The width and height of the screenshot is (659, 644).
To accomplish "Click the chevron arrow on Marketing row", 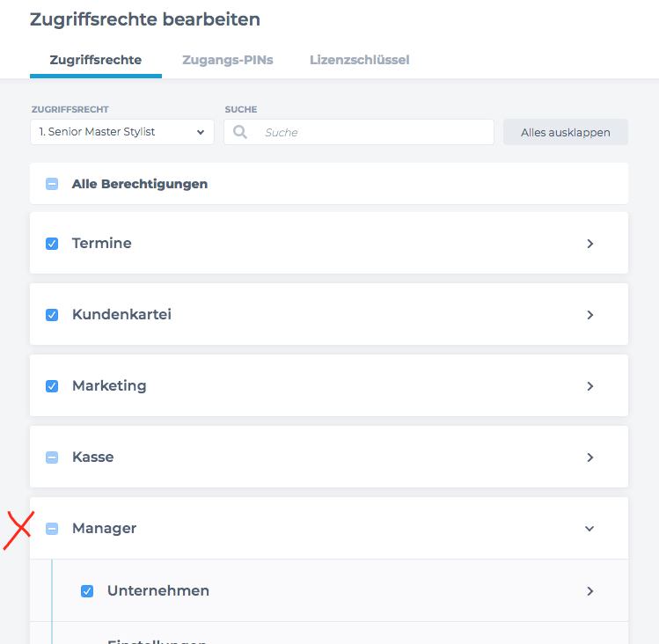I will [590, 386].
